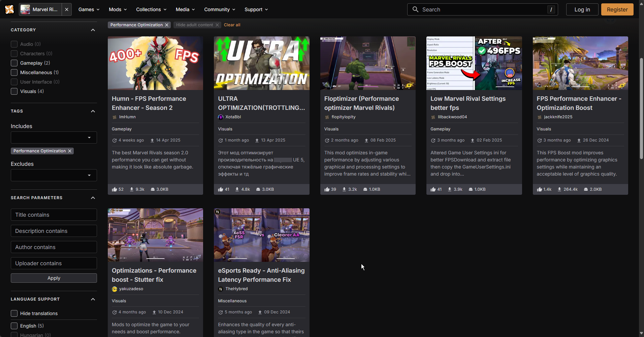
Task: Open the 400+ FPS mod thumbnail
Action: pyautogui.click(x=155, y=63)
